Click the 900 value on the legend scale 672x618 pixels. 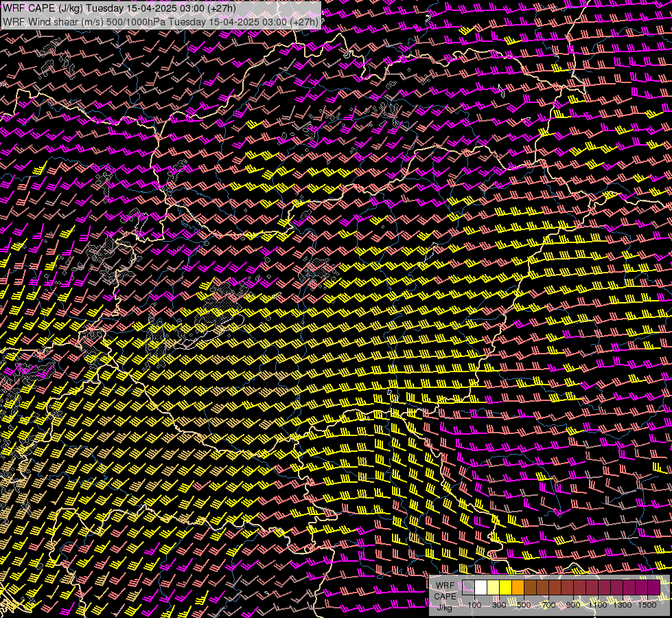click(573, 605)
